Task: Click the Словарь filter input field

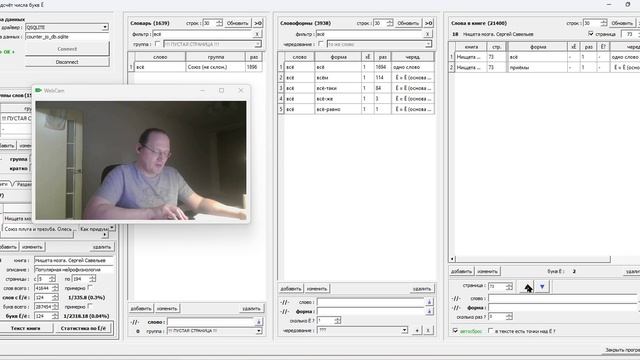Action: click(202, 34)
